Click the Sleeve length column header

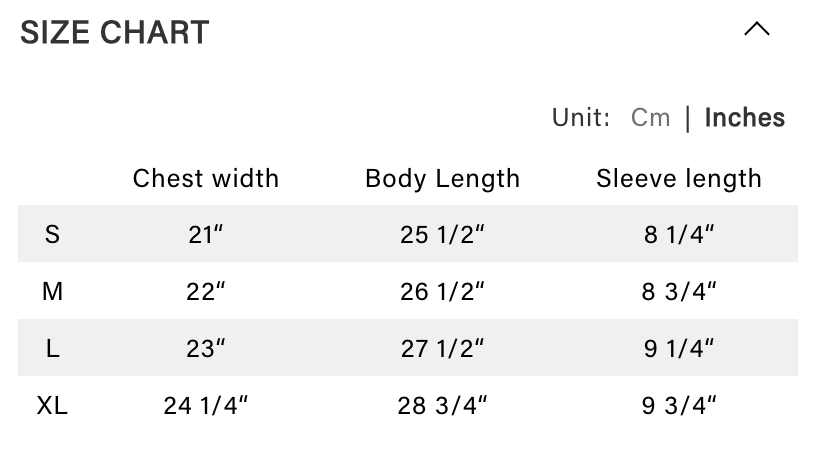click(679, 179)
